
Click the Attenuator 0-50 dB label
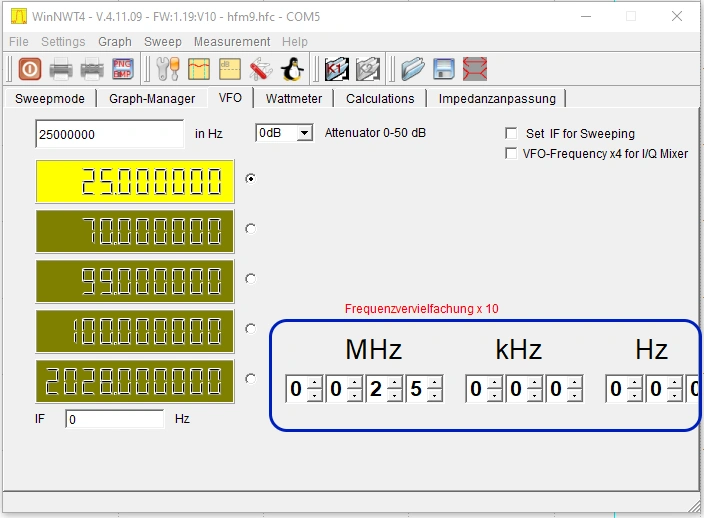tap(375, 133)
